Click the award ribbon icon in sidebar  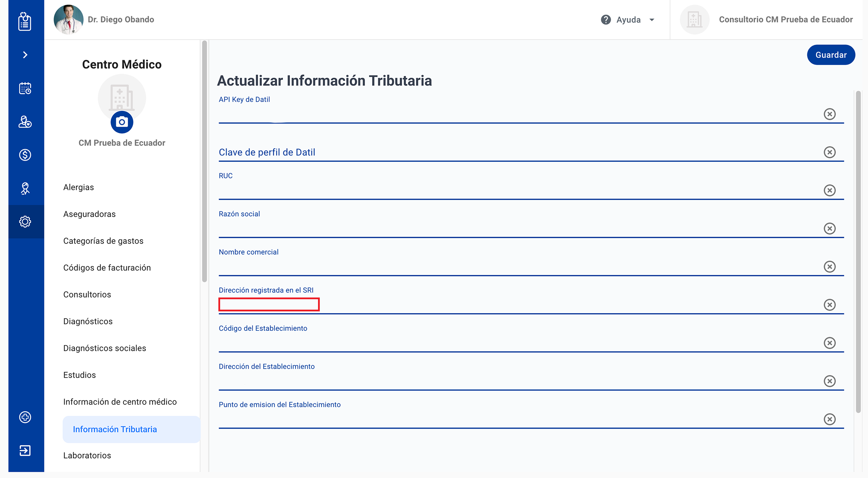click(25, 188)
